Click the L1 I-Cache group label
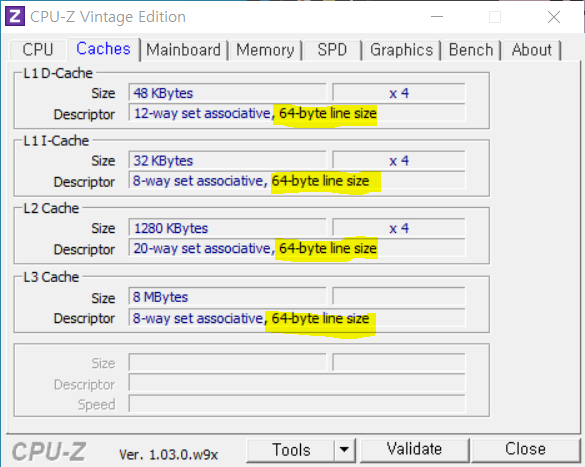 [56, 141]
